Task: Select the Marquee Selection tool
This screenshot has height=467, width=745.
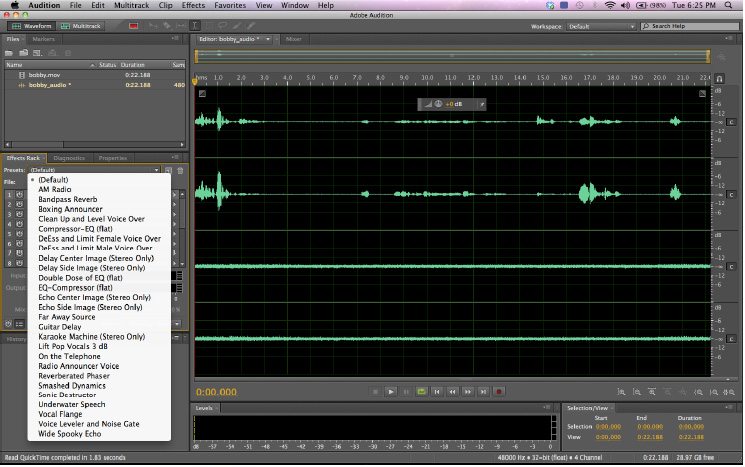Action: coord(209,26)
